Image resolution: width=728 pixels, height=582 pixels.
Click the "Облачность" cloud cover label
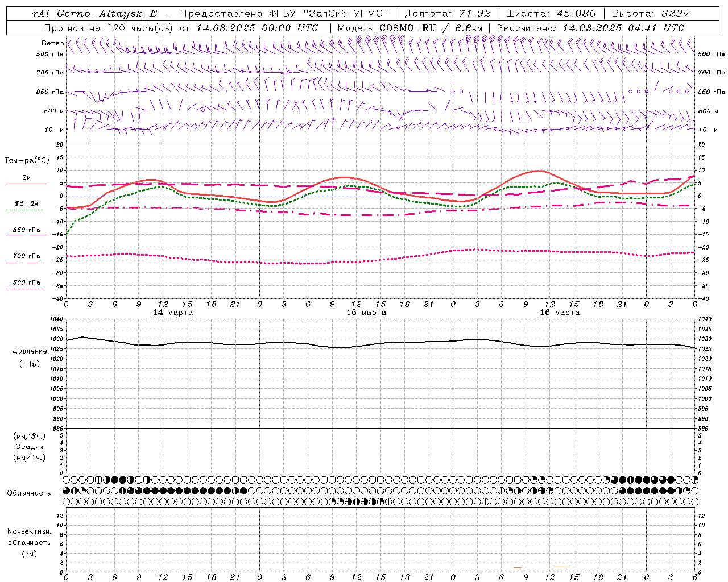pos(29,493)
